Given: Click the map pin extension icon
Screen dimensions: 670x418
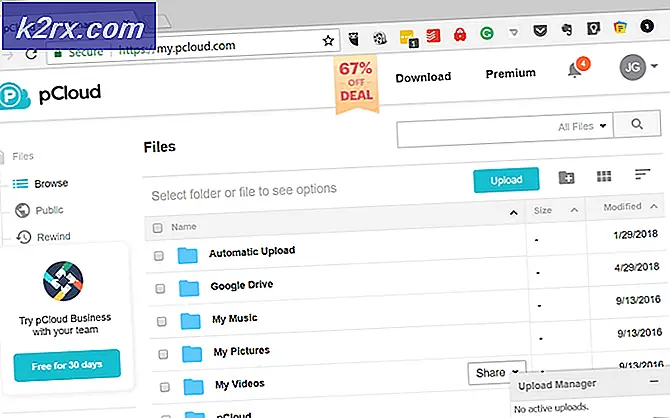Looking at the screenshot, I should pyautogui.click(x=594, y=28).
